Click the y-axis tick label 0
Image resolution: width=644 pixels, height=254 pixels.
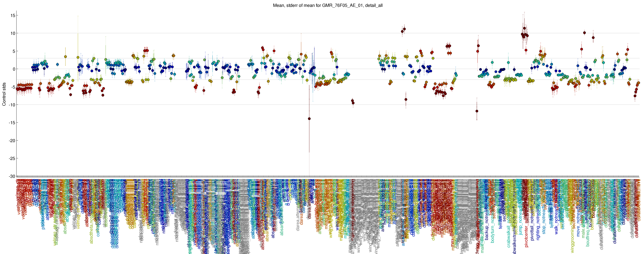14,69
